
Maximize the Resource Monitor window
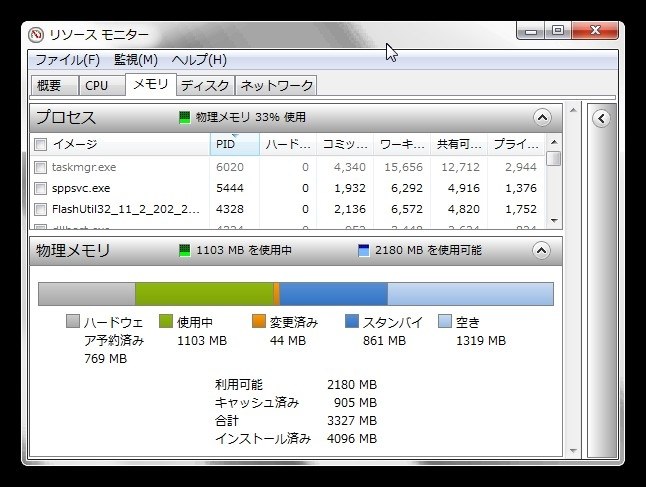(x=558, y=31)
